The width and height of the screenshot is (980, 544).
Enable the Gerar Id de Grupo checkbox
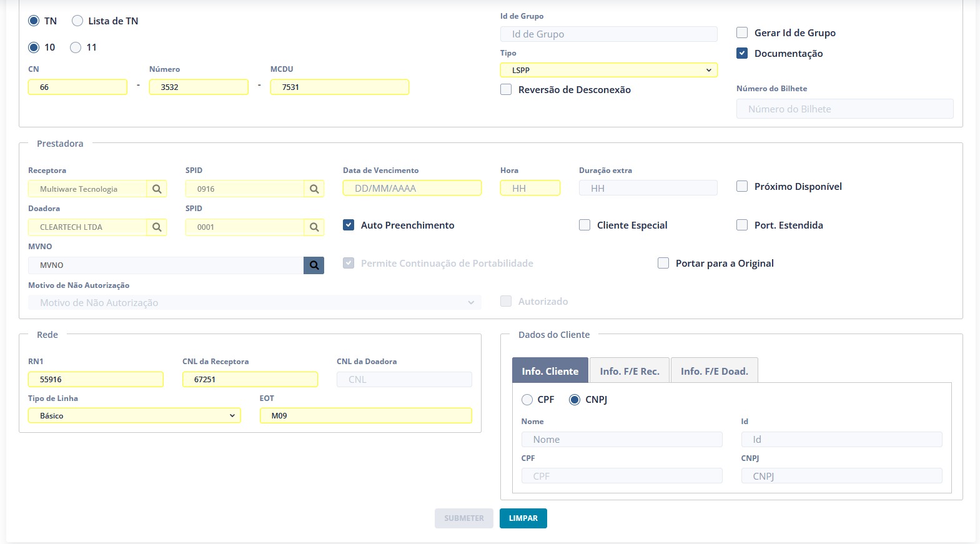point(742,32)
